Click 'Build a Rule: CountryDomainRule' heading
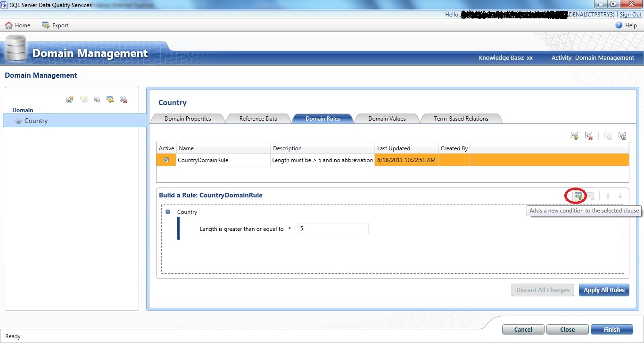Screen dimensions: 644x343 (x=212, y=195)
